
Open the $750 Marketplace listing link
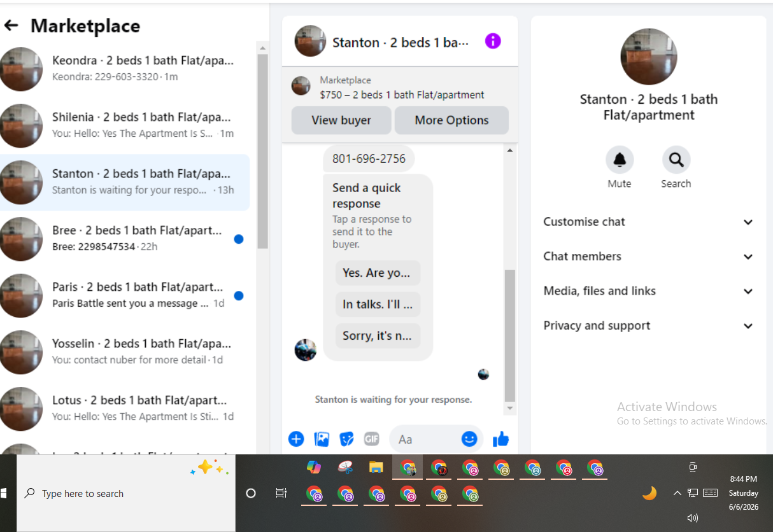click(x=402, y=95)
